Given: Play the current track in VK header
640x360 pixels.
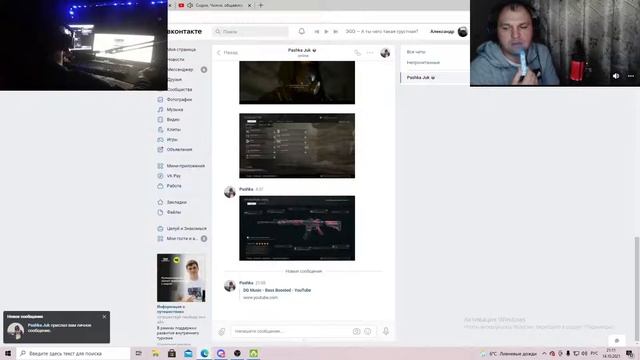Looking at the screenshot, I should pos(326,31).
